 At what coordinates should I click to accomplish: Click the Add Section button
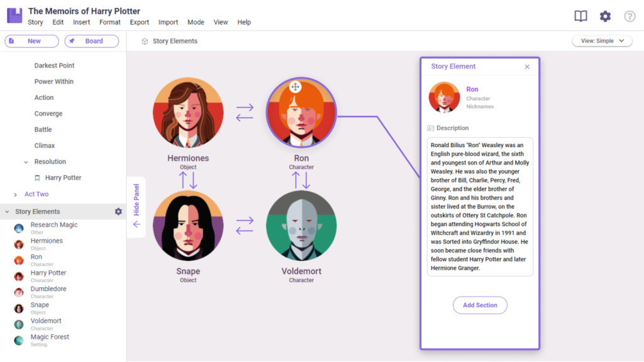click(x=480, y=305)
